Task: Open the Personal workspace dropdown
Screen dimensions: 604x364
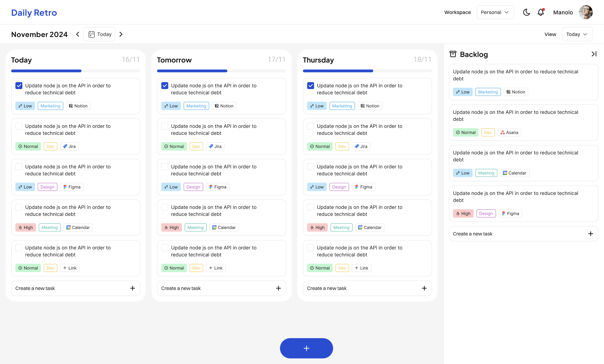Action: pyautogui.click(x=495, y=12)
